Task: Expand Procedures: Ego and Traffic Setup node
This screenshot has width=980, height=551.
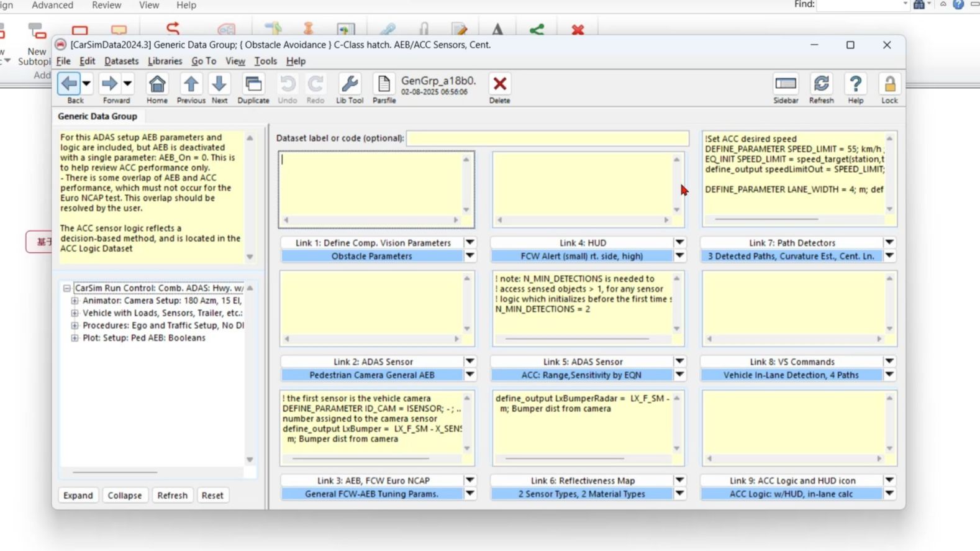Action: coord(75,326)
